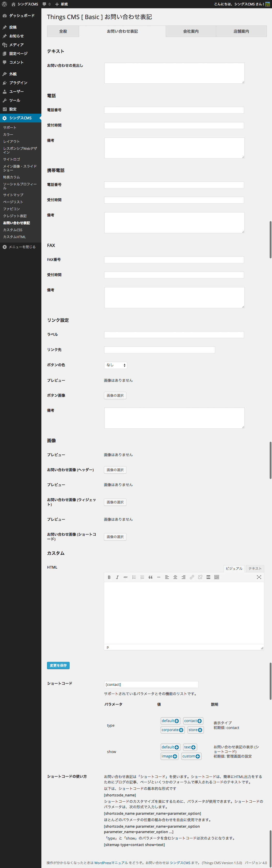
Task: Click 電話番号 field in 電話 section
Action: 174,110
